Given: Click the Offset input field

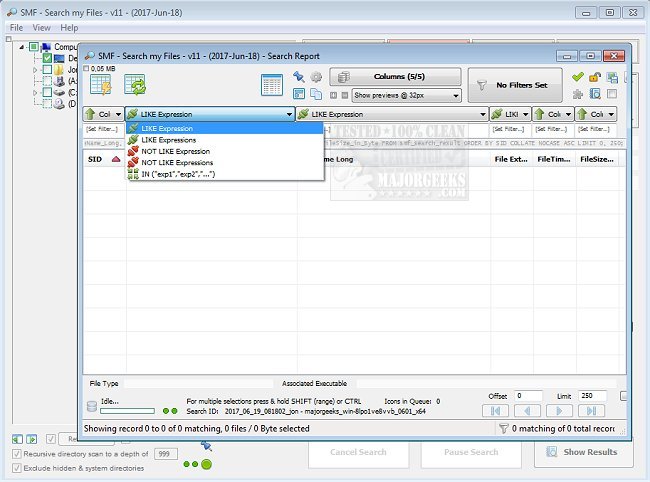Looking at the screenshot, I should [528, 396].
